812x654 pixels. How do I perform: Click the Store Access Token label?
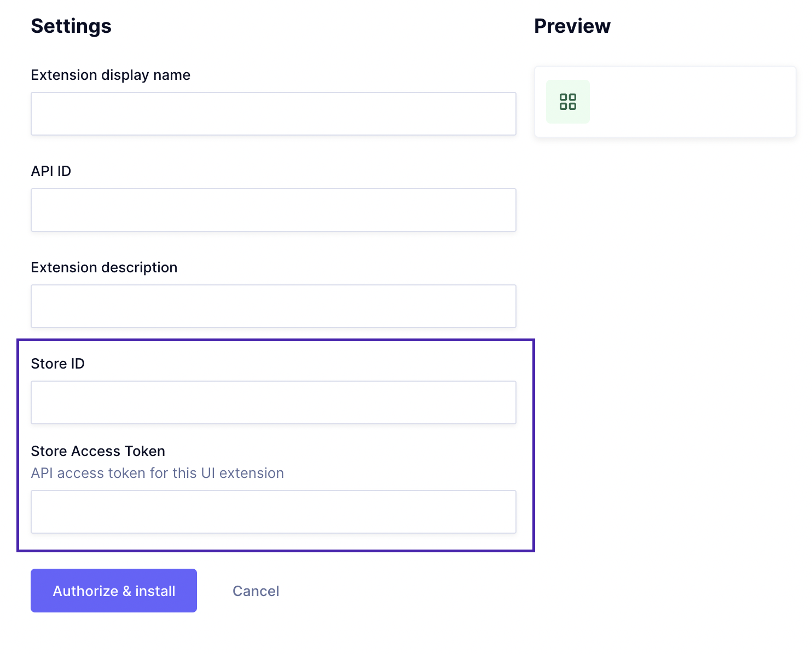coord(98,451)
